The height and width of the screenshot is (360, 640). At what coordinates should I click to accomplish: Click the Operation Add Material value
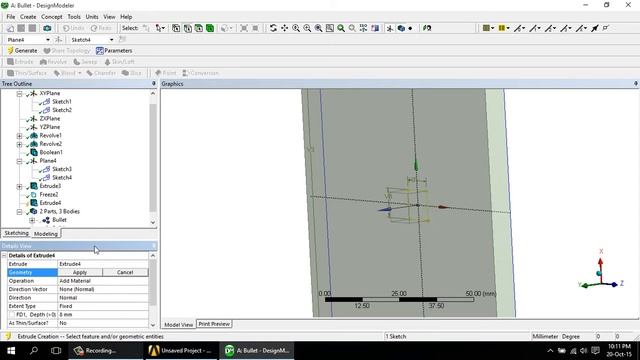103,281
